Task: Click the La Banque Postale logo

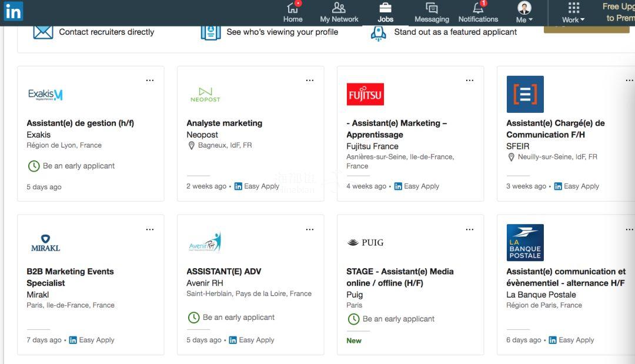Action: 525,242
